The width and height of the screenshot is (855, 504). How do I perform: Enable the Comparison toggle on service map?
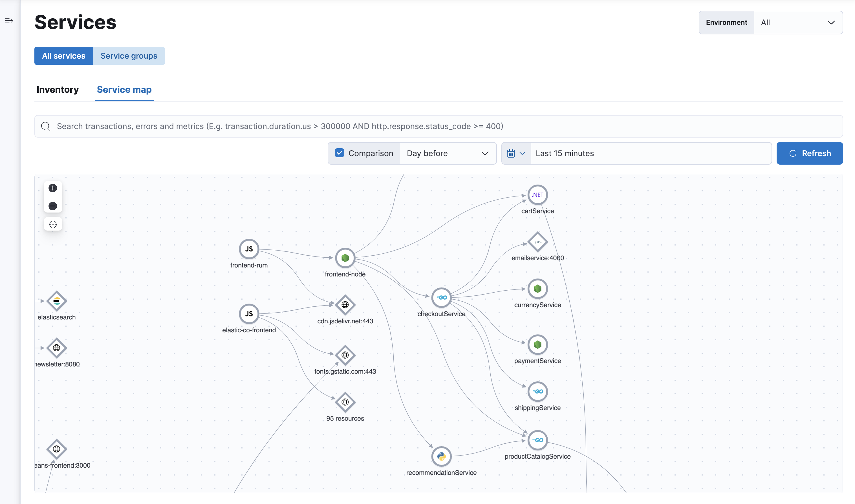[x=340, y=153]
